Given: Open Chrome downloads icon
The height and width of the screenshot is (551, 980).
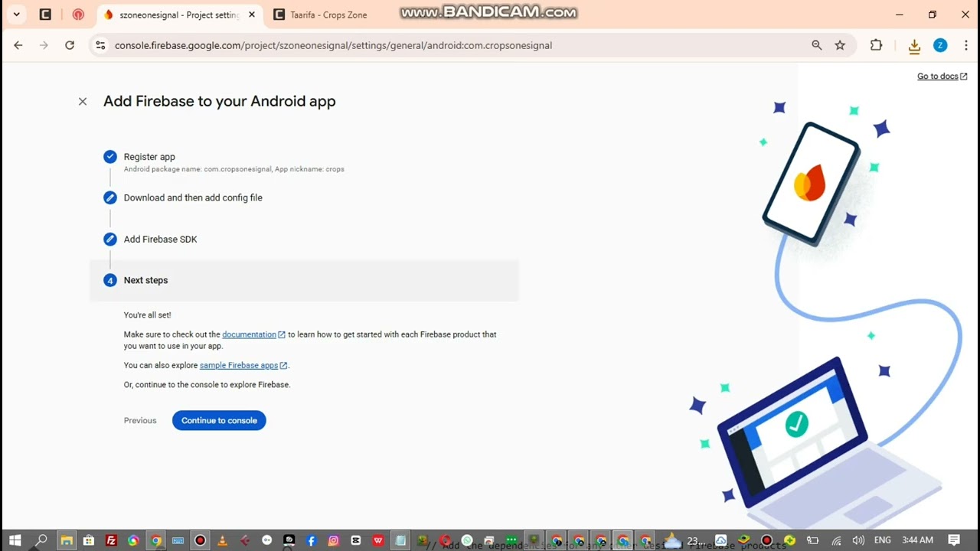Looking at the screenshot, I should (914, 46).
